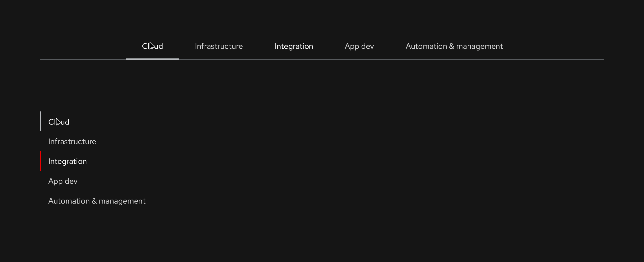Image resolution: width=644 pixels, height=262 pixels.
Task: Open the Integration tab in the top navigation
Action: (294, 46)
